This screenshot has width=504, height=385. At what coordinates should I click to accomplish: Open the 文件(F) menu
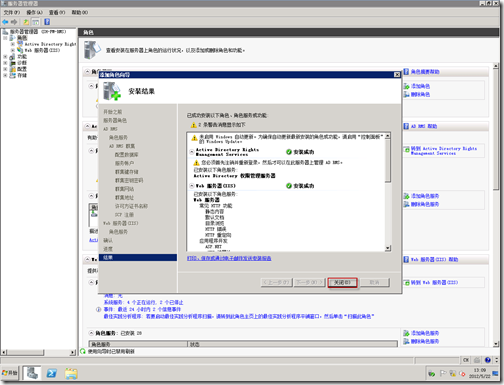(x=12, y=12)
